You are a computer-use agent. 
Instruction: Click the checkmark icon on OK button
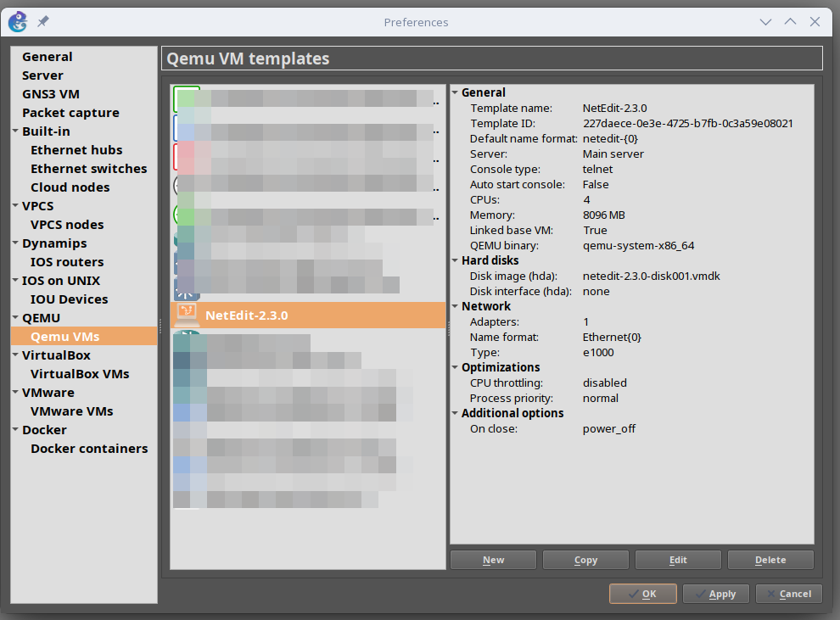pyautogui.click(x=634, y=594)
